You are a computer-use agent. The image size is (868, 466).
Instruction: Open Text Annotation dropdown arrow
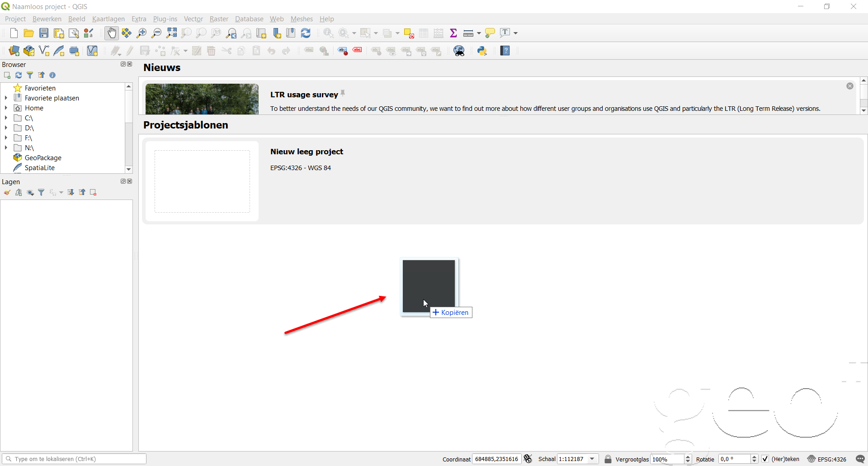(x=515, y=33)
